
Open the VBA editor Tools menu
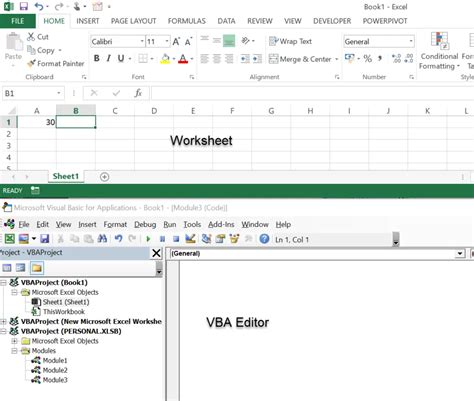pos(192,224)
